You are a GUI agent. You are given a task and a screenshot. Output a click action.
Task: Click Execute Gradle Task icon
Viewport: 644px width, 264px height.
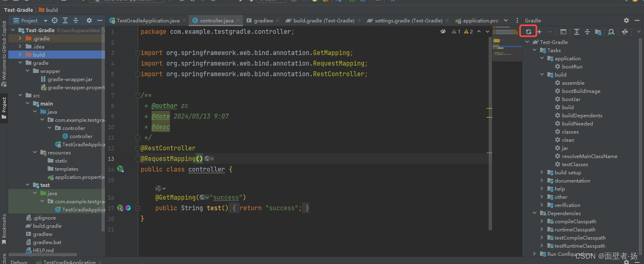coord(563,32)
